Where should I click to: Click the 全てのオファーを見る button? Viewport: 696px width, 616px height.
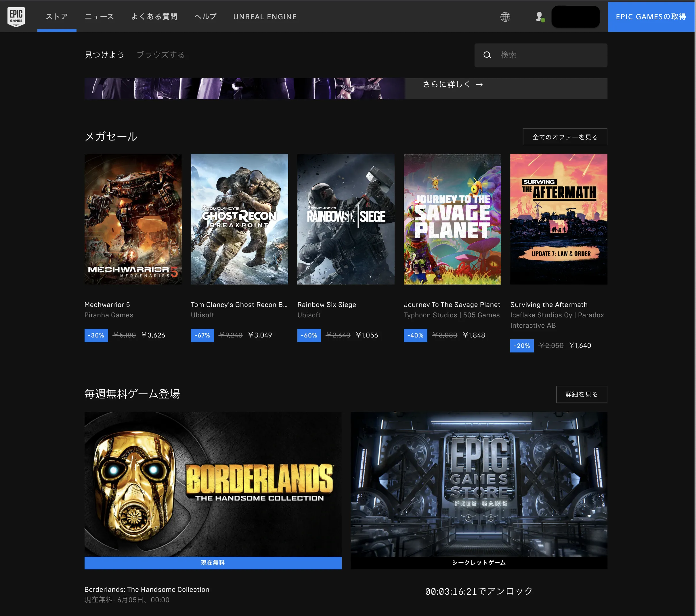point(565,137)
